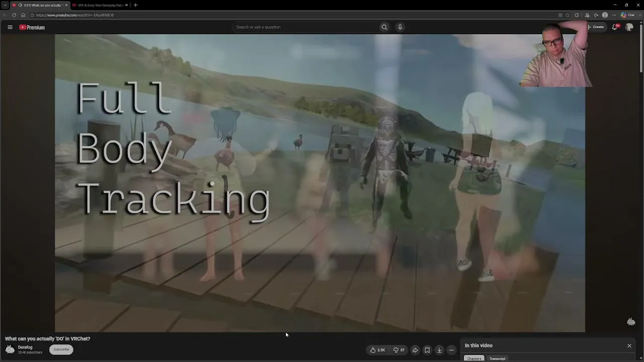
Task: Download the video
Action: tap(439, 350)
